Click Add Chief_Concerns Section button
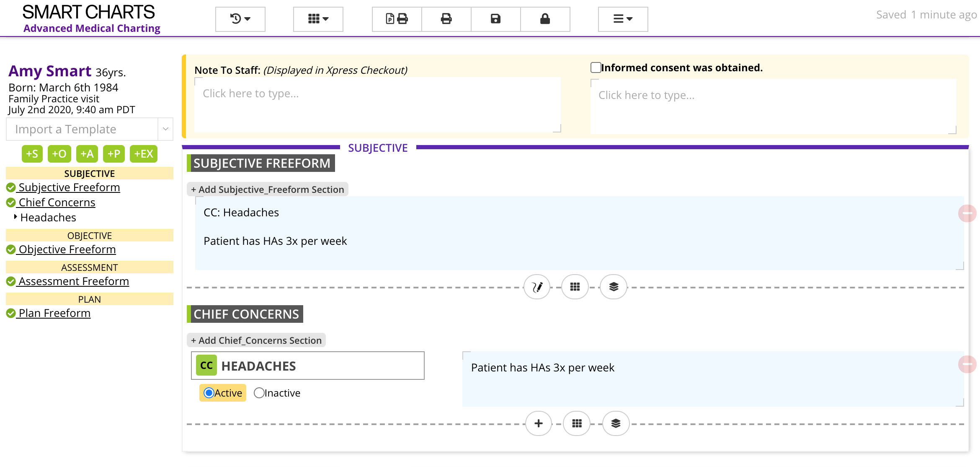This screenshot has height=467, width=980. pos(256,340)
